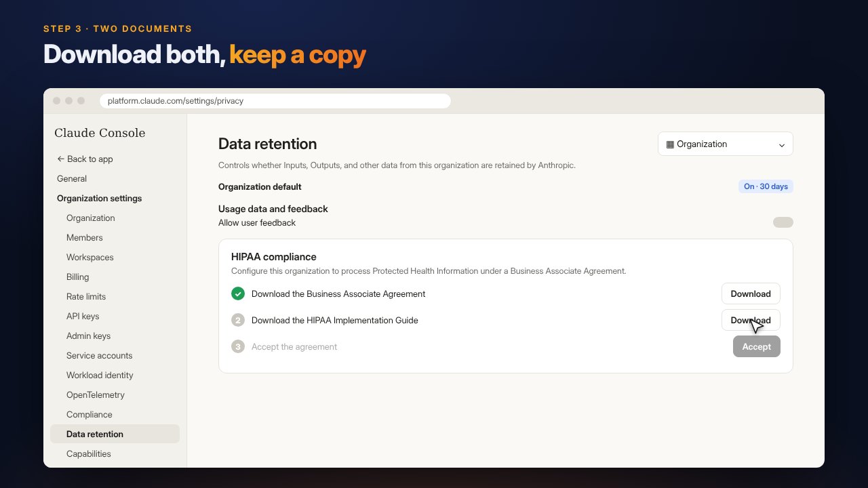Click the step 2 circle icon
The height and width of the screenshot is (488, 868).
point(238,320)
